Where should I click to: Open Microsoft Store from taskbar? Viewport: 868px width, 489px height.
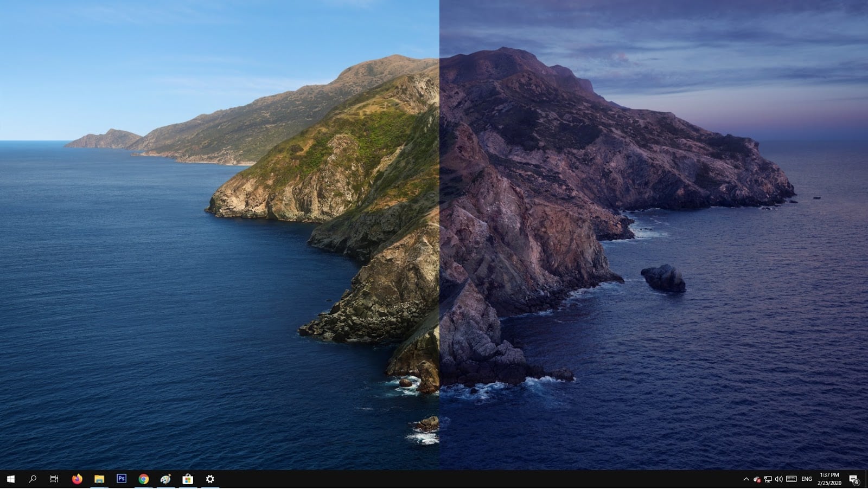[188, 479]
